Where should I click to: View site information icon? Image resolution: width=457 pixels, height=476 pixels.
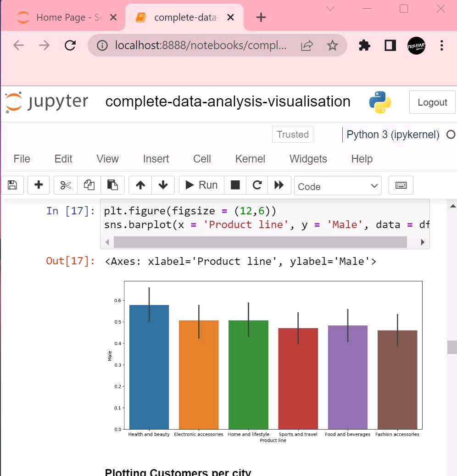point(102,45)
